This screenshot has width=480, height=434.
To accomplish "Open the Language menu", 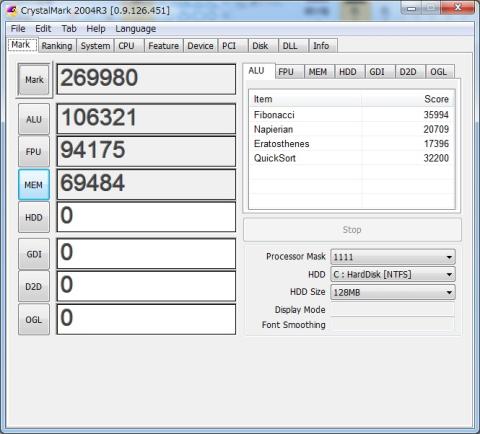I will (x=136, y=29).
